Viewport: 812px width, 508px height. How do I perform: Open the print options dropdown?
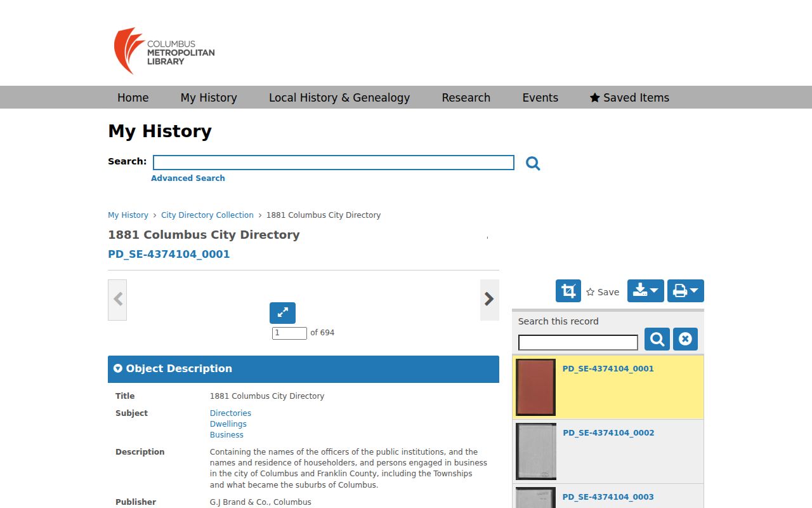tap(686, 291)
